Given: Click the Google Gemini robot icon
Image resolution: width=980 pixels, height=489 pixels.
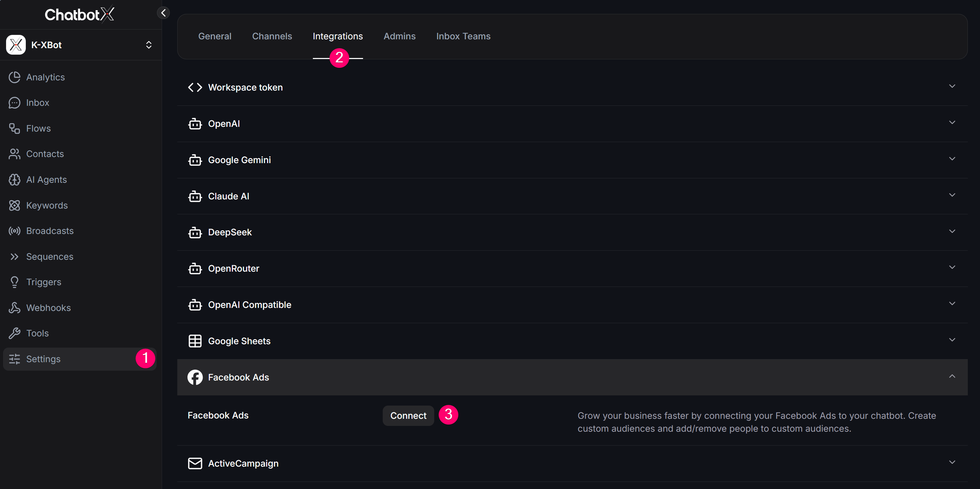Looking at the screenshot, I should click(195, 160).
